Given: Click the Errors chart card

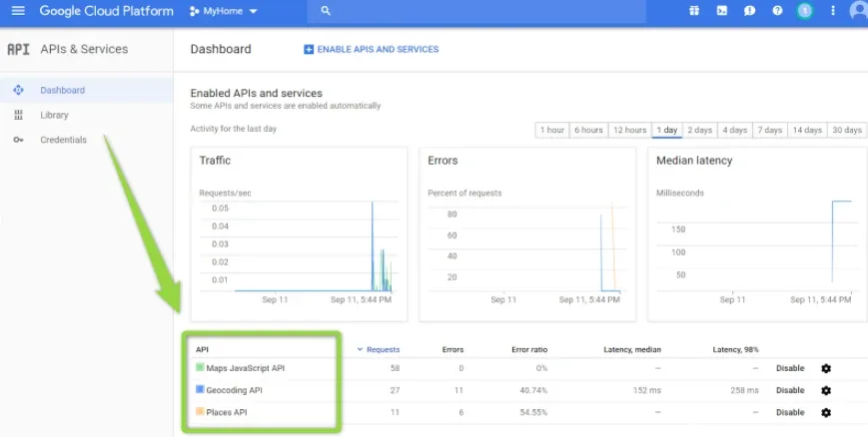Looking at the screenshot, I should [527, 234].
